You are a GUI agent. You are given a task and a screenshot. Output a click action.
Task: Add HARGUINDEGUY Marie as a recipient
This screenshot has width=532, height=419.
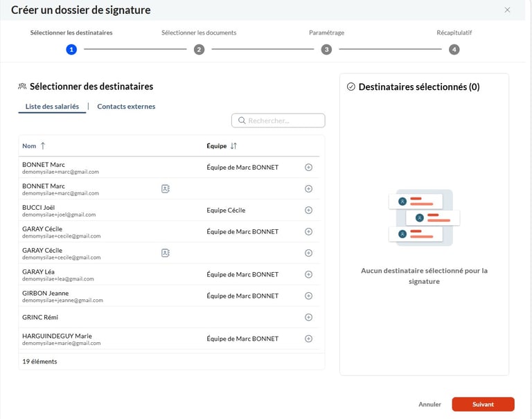pos(309,339)
